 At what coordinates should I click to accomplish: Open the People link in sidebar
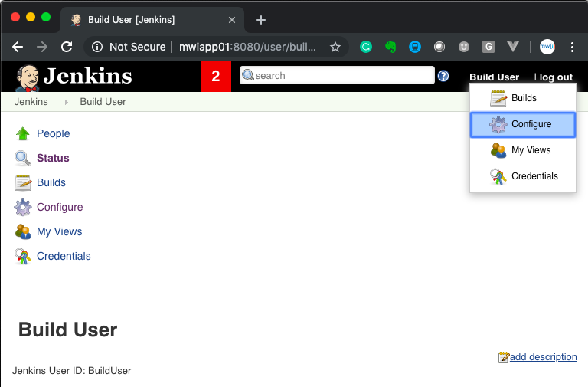(54, 133)
